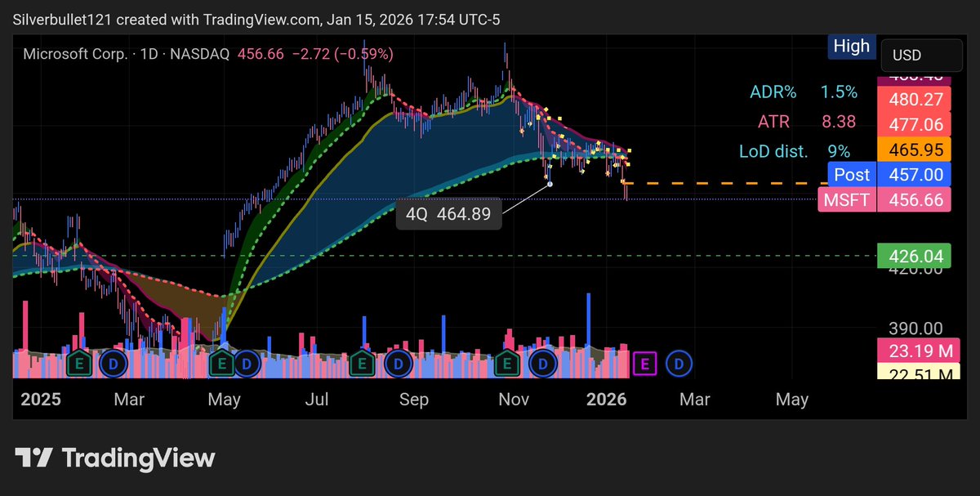The height and width of the screenshot is (496, 980).
Task: Click the Nov label on time axis
Action: [x=513, y=400]
